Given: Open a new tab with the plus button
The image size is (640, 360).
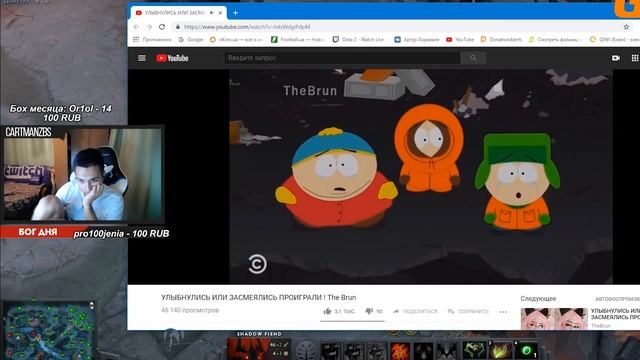Looking at the screenshot, I should tap(236, 13).
